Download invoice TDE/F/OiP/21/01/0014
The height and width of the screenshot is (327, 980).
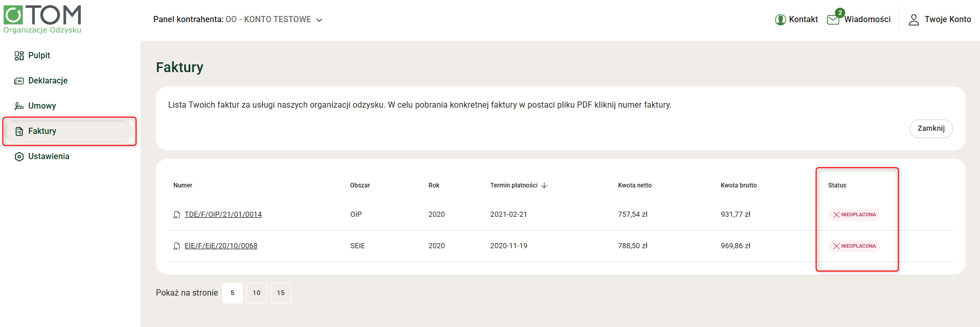pos(223,215)
